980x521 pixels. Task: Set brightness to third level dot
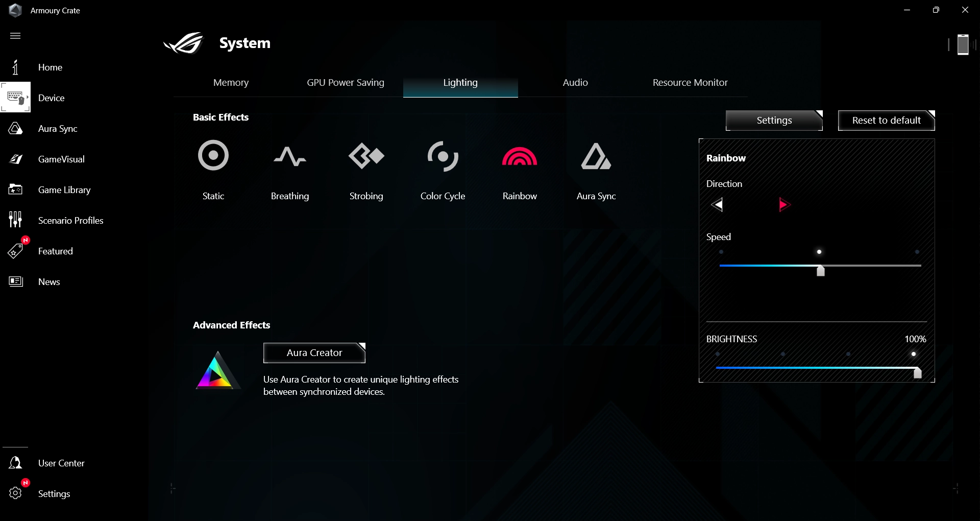(848, 354)
